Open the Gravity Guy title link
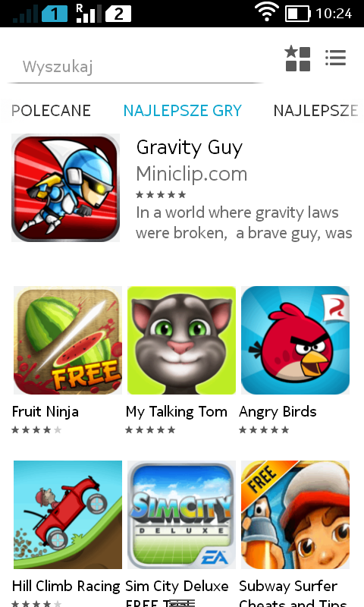The image size is (364, 607). (x=190, y=148)
